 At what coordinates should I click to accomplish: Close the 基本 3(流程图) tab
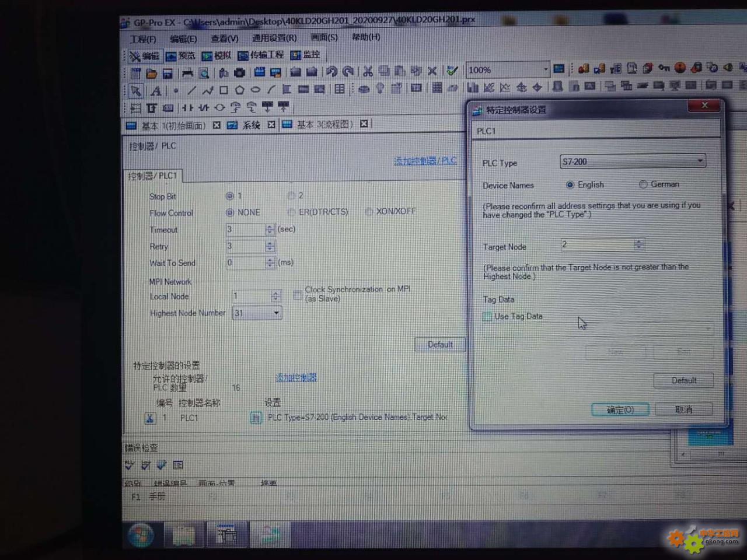[x=364, y=124]
